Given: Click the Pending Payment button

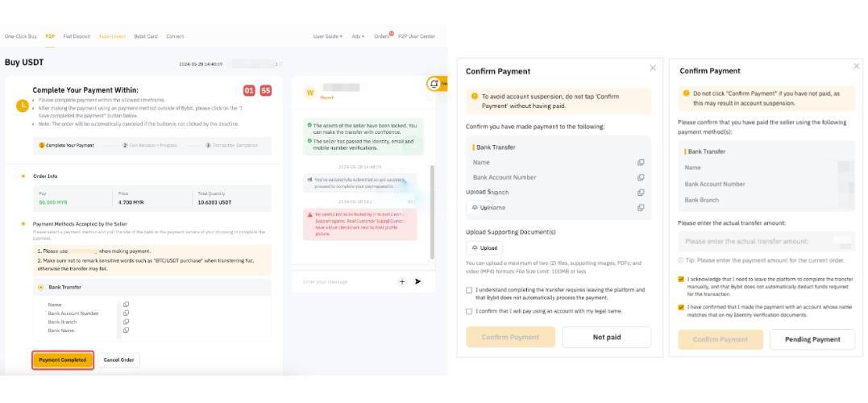Looking at the screenshot, I should pos(812,339).
